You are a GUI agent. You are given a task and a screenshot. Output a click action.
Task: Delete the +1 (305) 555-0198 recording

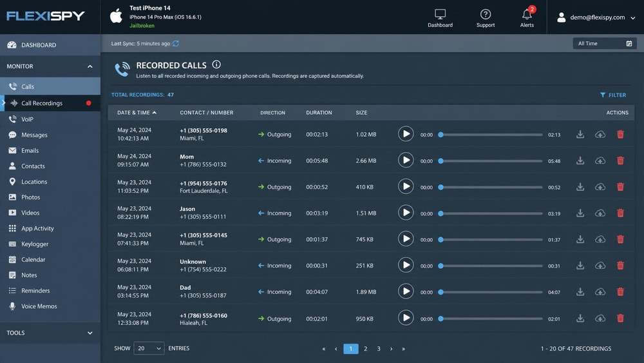point(620,134)
